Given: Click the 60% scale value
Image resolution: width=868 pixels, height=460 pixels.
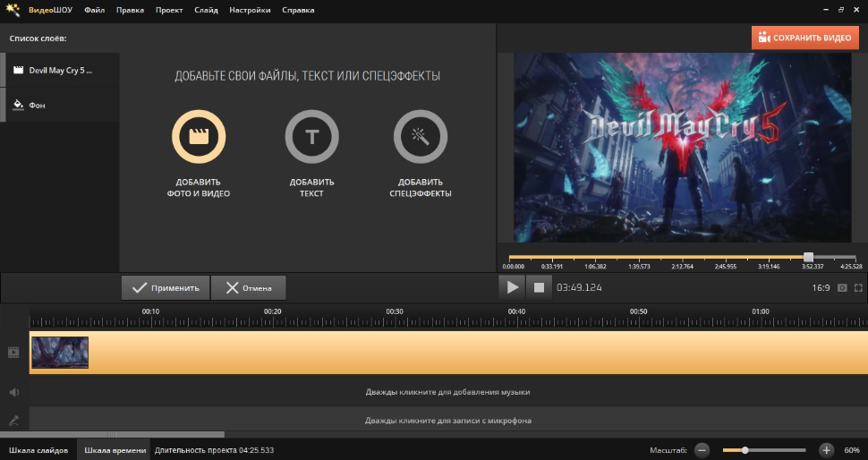Looking at the screenshot, I should [851, 450].
